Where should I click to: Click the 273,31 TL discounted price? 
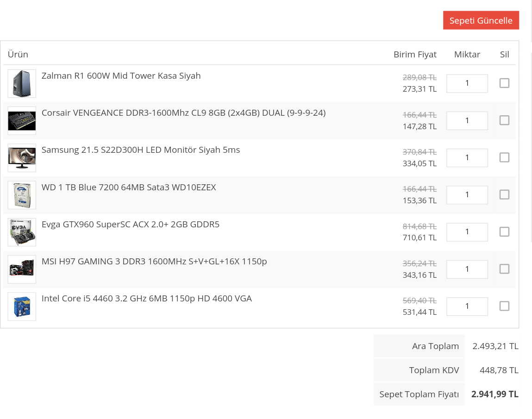pyautogui.click(x=419, y=89)
